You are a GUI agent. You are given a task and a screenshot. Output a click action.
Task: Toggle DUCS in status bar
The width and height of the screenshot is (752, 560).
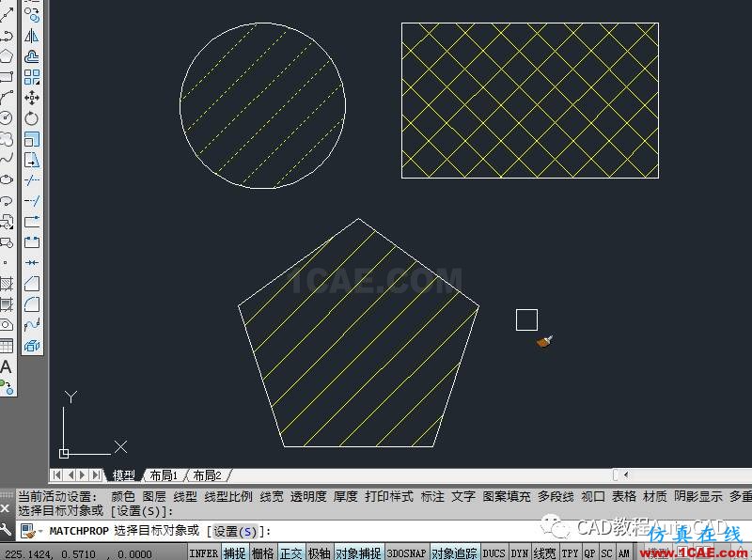(493, 552)
